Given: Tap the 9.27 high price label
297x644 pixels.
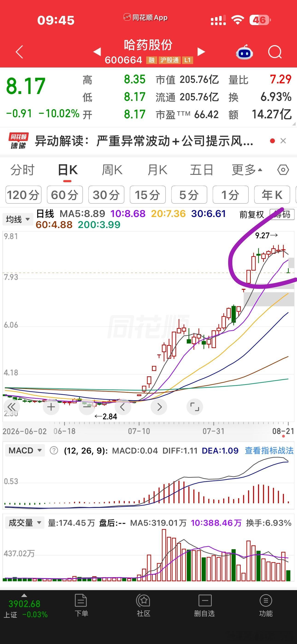Looking at the screenshot, I should click(266, 235).
